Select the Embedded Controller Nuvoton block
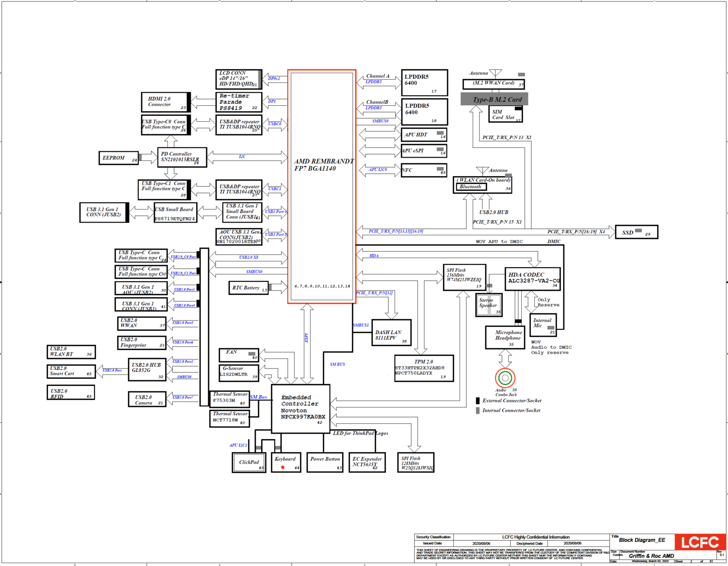 (301, 409)
